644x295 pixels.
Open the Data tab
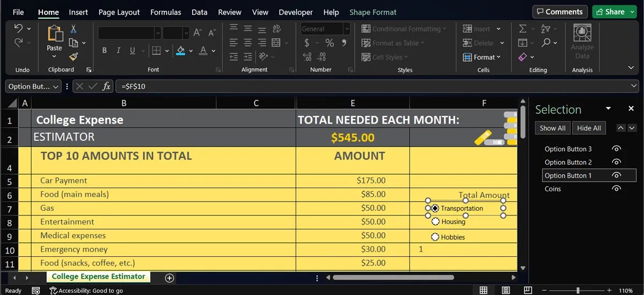click(200, 12)
